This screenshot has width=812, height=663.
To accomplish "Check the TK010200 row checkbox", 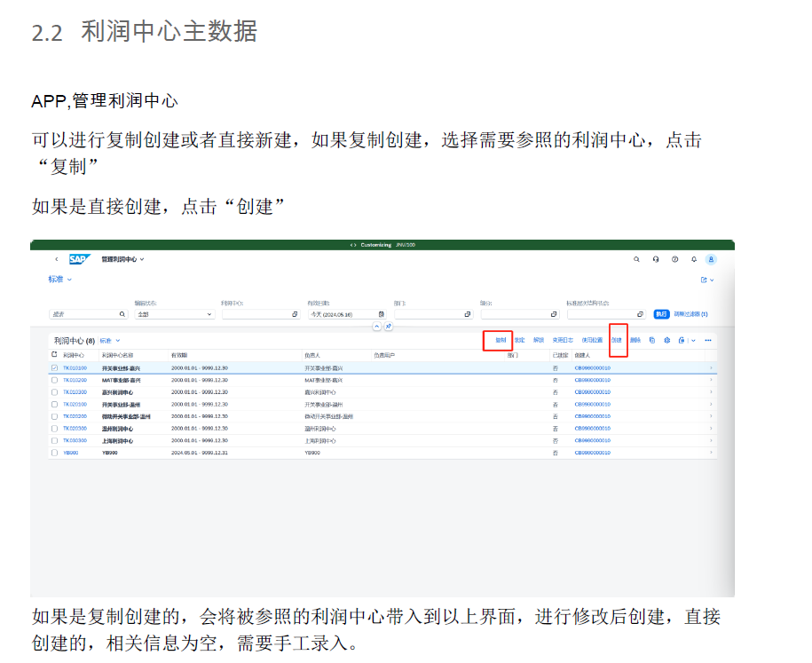I will pos(54,380).
